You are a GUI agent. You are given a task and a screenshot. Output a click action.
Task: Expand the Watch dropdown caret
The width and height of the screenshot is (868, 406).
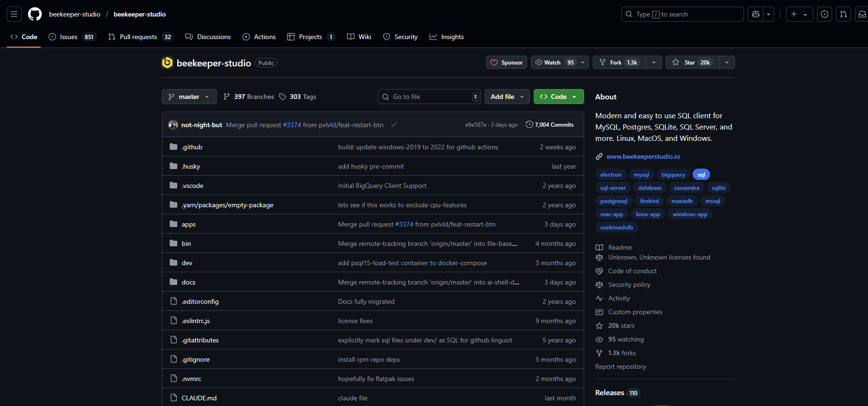583,62
